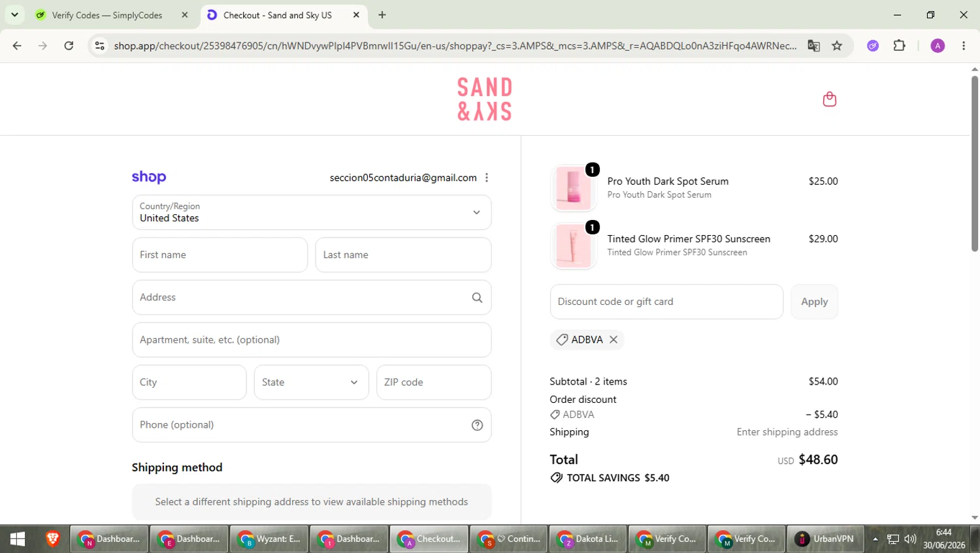This screenshot has width=980, height=553.
Task: Click the Shop Pay logo
Action: coord(149,177)
